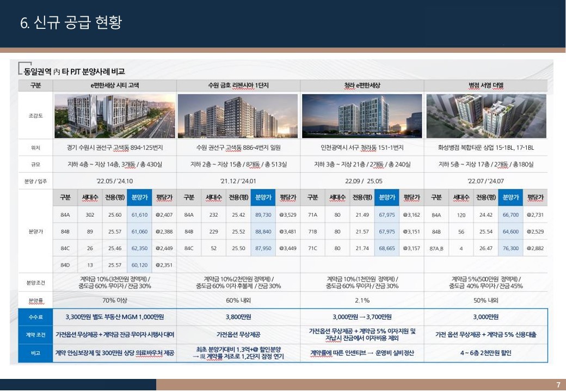Click price value '62,350'
566x392 pixels.
139,248
